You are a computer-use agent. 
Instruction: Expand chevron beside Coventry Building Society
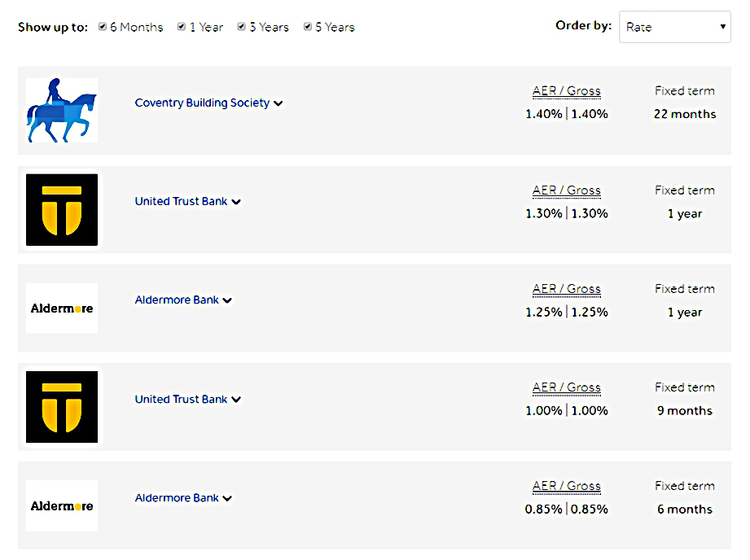278,103
